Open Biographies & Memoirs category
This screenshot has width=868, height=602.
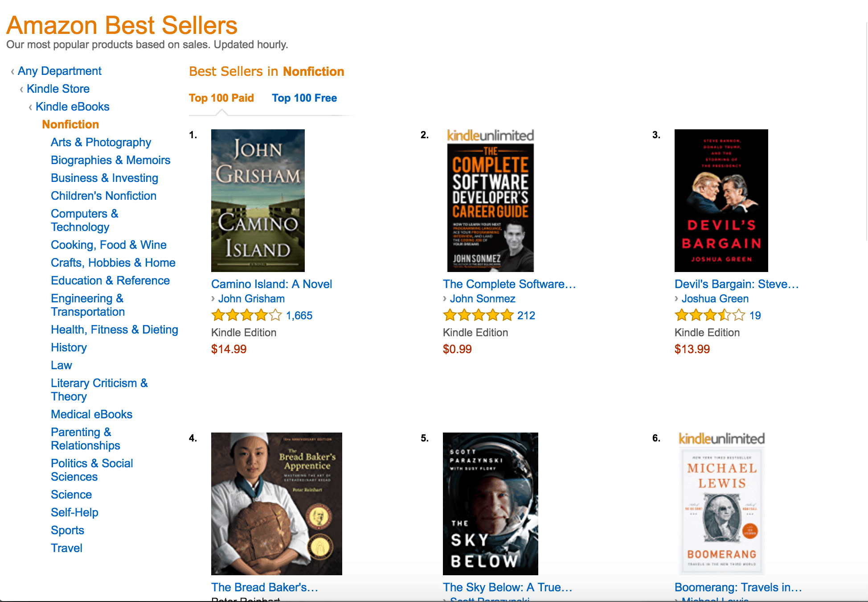111,160
